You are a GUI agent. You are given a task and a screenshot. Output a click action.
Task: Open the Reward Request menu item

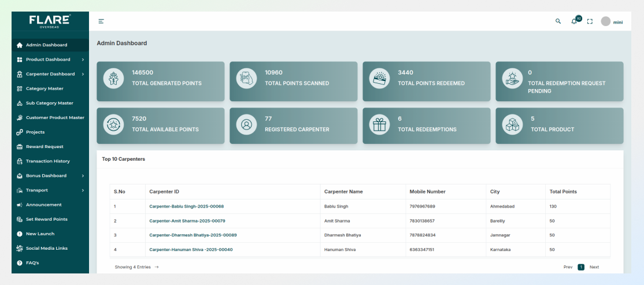coord(50,147)
